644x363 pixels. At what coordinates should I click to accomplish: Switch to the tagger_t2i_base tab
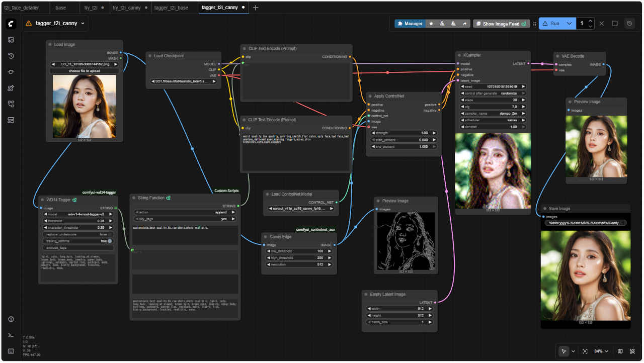click(171, 8)
